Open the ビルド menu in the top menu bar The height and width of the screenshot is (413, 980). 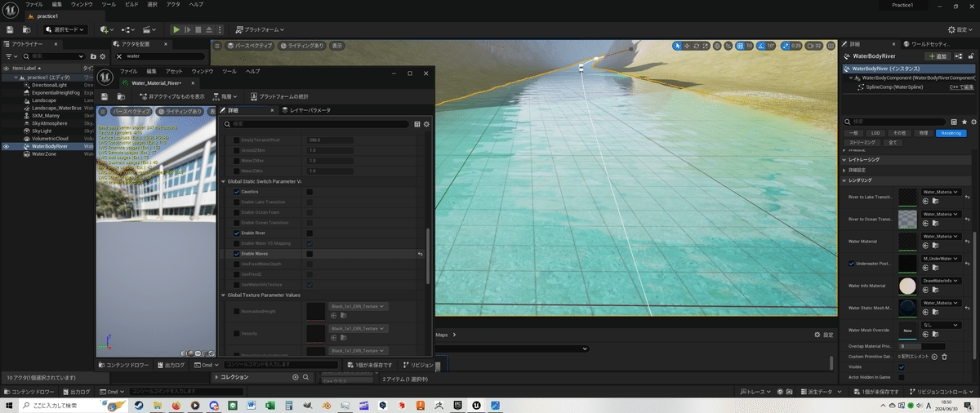coord(131,4)
